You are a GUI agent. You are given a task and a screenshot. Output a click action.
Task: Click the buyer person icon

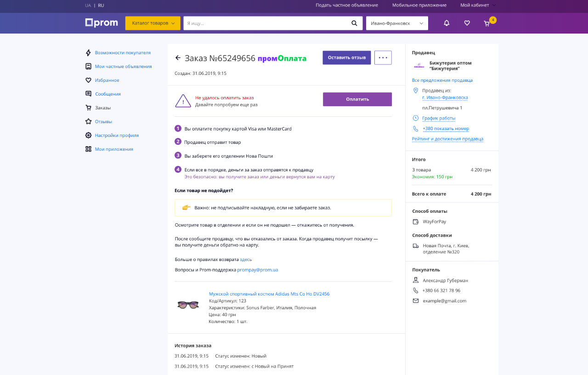(x=416, y=280)
